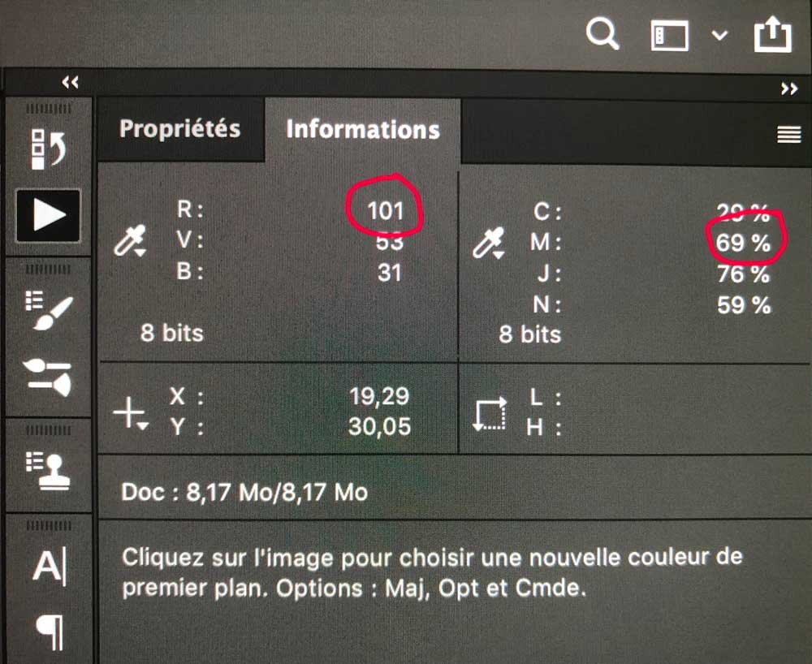Click the search magnifier icon
This screenshot has width=812, height=664.
[x=603, y=35]
